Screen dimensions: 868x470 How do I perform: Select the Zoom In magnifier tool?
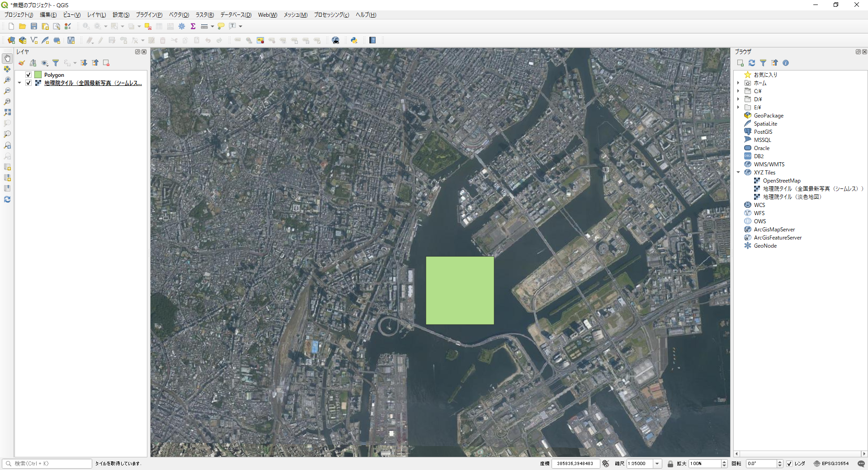click(7, 80)
